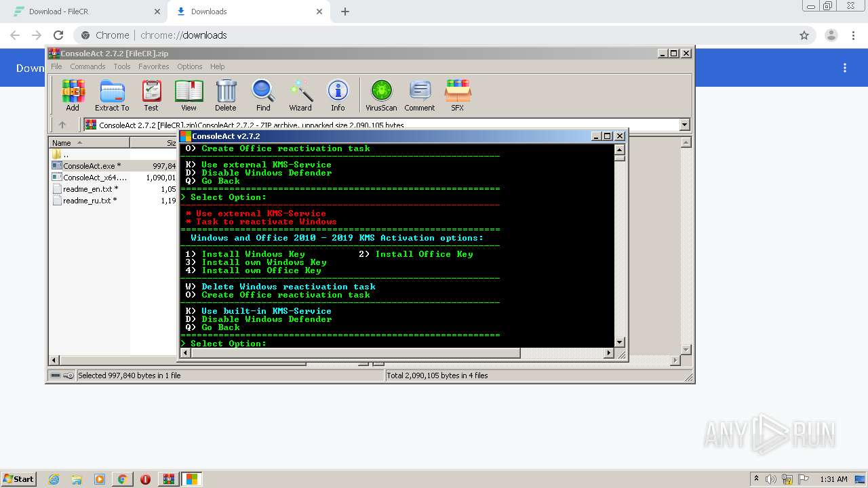Open the Help menu
Screen dimensions: 868x488
click(217, 66)
